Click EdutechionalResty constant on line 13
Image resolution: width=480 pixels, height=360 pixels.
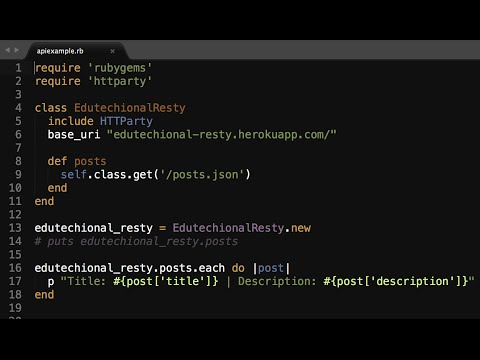tap(228, 228)
